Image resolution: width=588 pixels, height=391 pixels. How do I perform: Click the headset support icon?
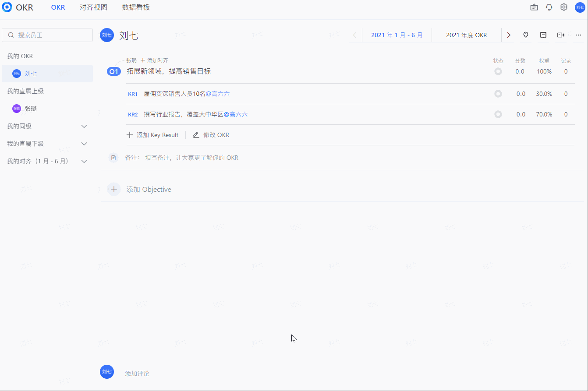pyautogui.click(x=549, y=7)
